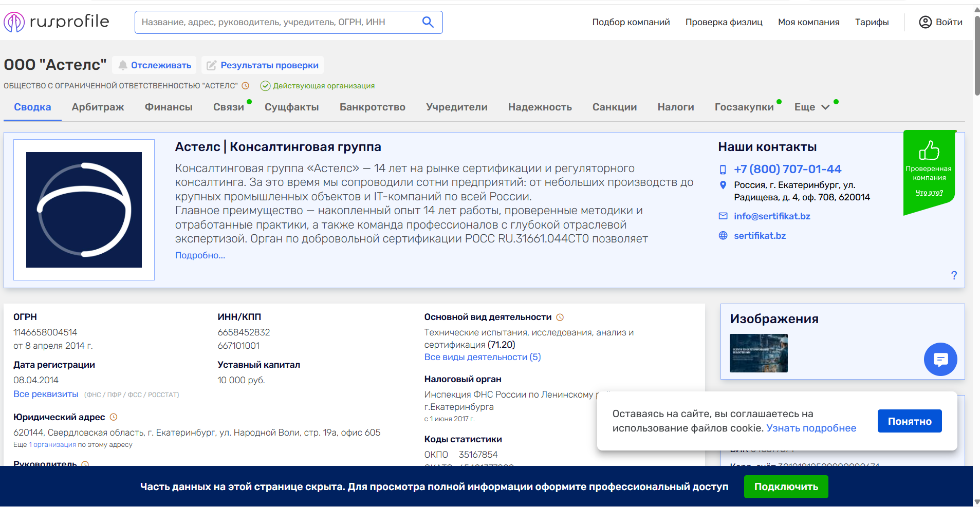980x507 pixels.
Task: Open Моя компания menu item
Action: point(808,22)
